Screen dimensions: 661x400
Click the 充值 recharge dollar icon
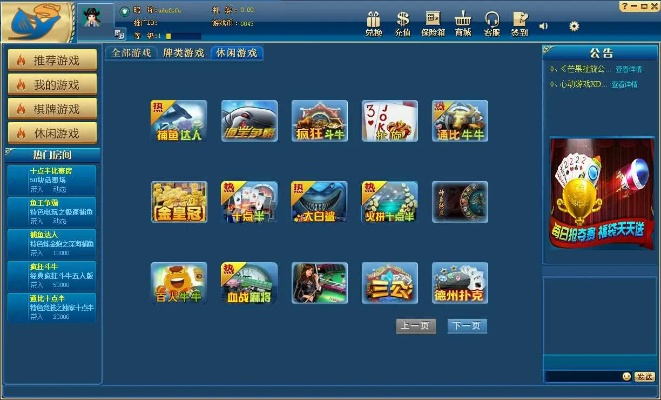403,22
